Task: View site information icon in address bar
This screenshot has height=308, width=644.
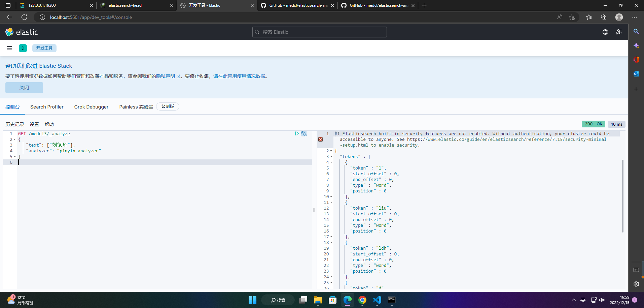Action: pos(42,17)
